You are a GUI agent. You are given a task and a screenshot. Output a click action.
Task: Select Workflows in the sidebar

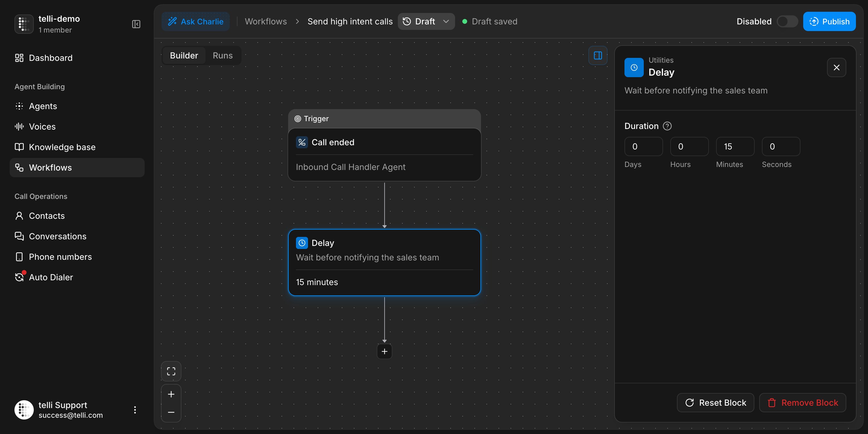pos(77,168)
